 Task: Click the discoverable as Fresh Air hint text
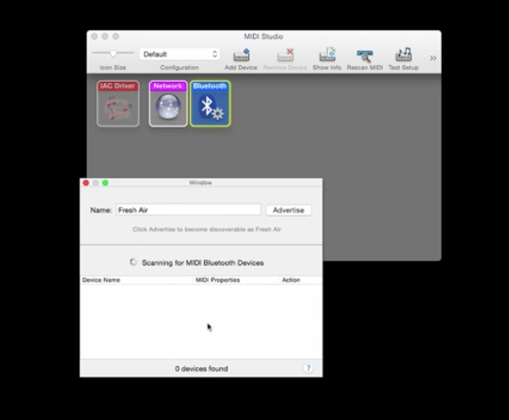(x=207, y=229)
